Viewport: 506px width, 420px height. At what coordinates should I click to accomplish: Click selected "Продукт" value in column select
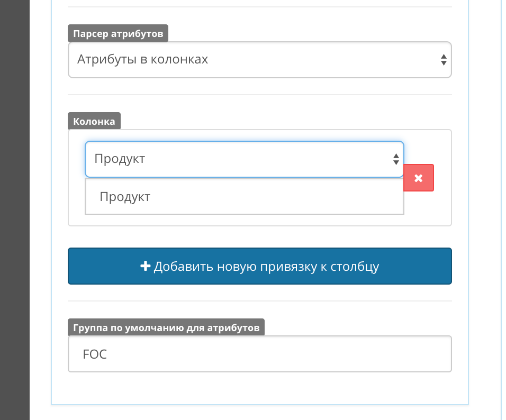tap(120, 159)
